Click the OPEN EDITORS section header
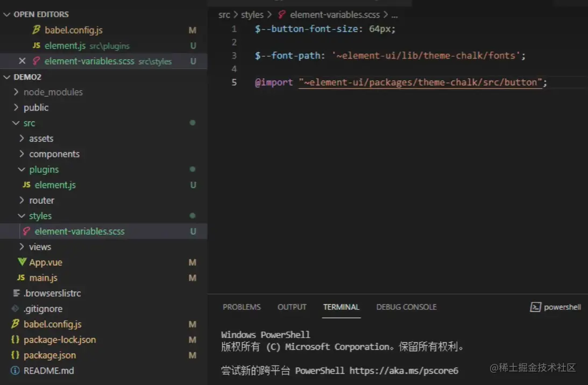This screenshot has height=385, width=588. click(x=41, y=14)
